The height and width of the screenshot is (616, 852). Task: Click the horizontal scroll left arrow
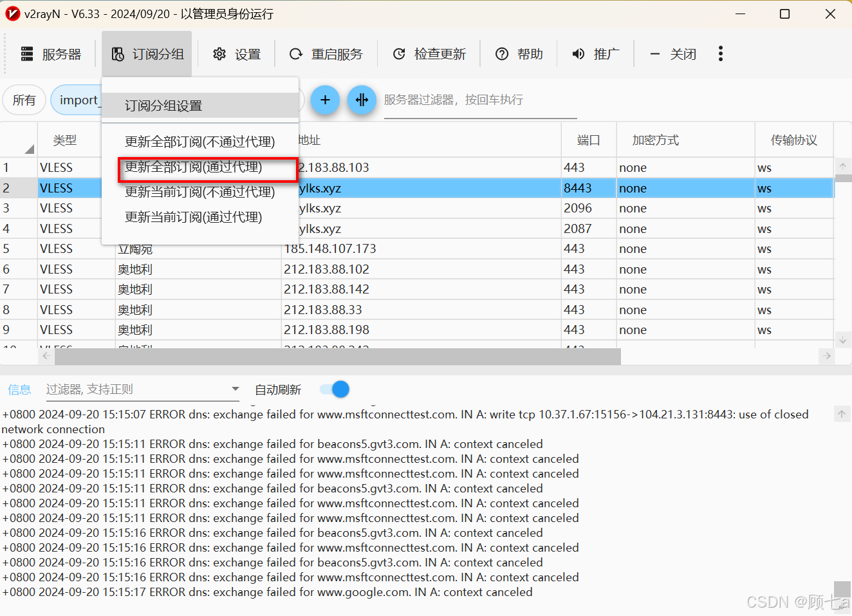46,356
